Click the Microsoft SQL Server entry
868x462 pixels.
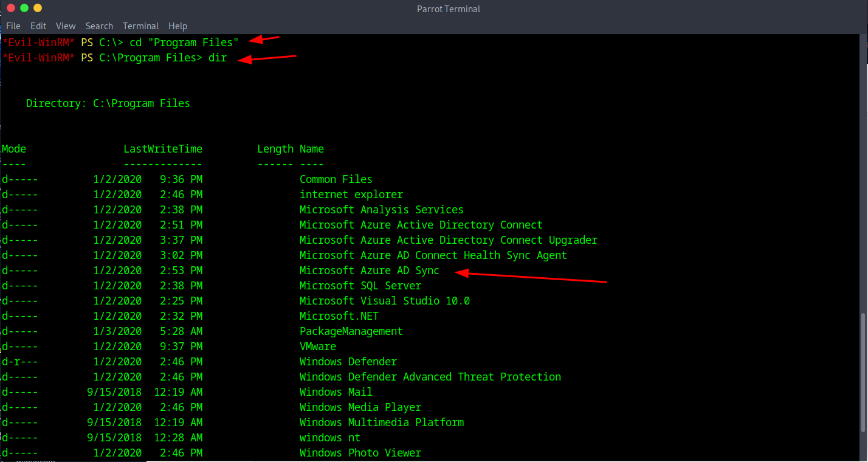coord(360,286)
